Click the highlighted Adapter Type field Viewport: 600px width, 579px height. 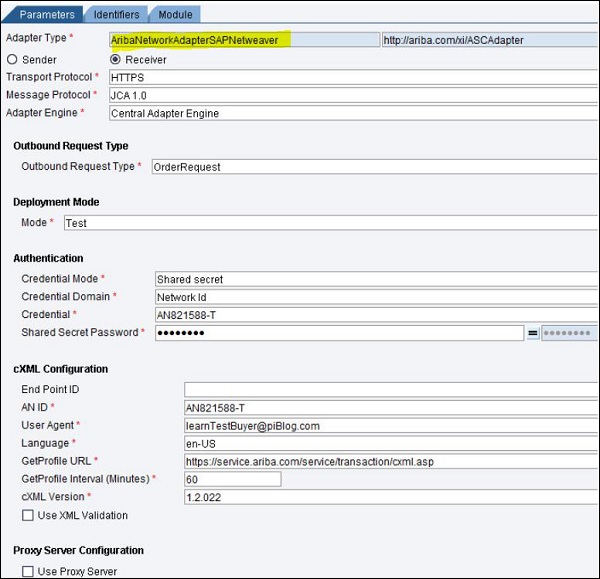(243, 40)
